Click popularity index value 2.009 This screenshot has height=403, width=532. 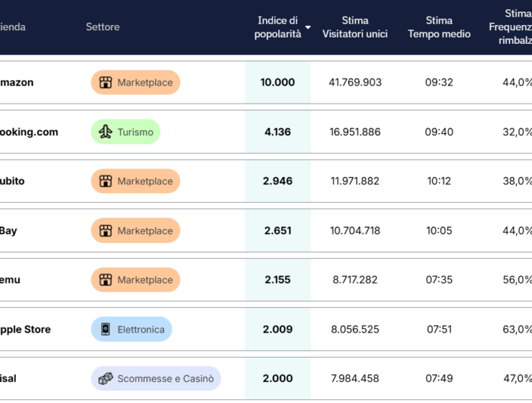pyautogui.click(x=278, y=330)
